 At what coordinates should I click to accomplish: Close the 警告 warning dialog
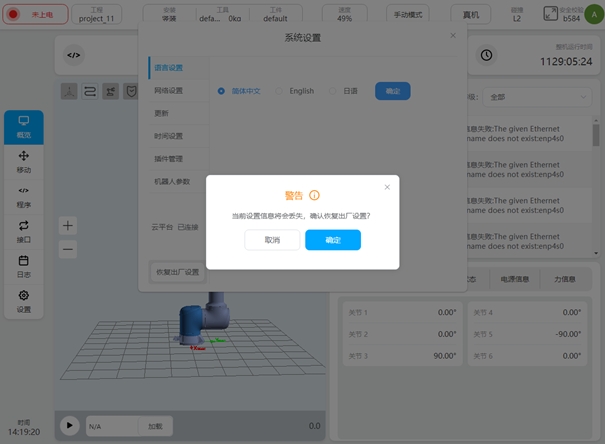[387, 187]
